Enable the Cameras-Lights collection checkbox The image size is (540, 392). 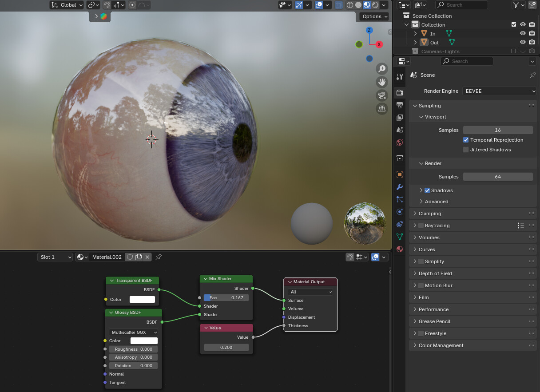click(x=514, y=51)
